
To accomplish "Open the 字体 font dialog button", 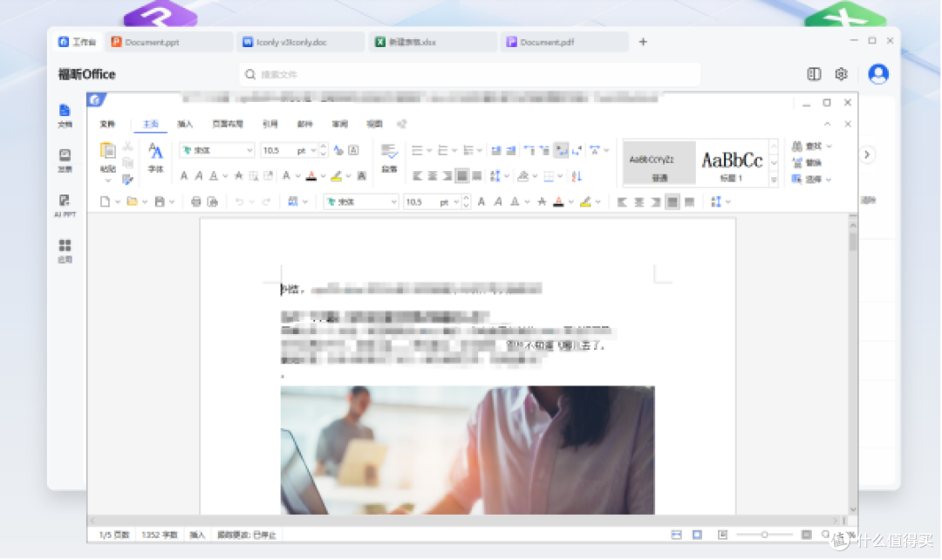I will (155, 158).
